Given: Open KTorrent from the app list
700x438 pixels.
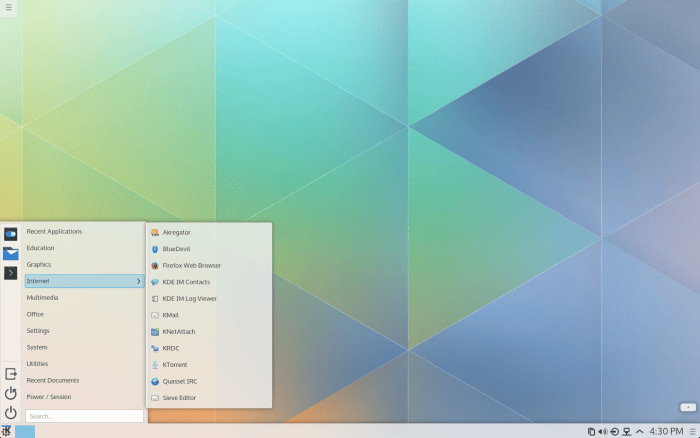Looking at the screenshot, I should click(174, 365).
